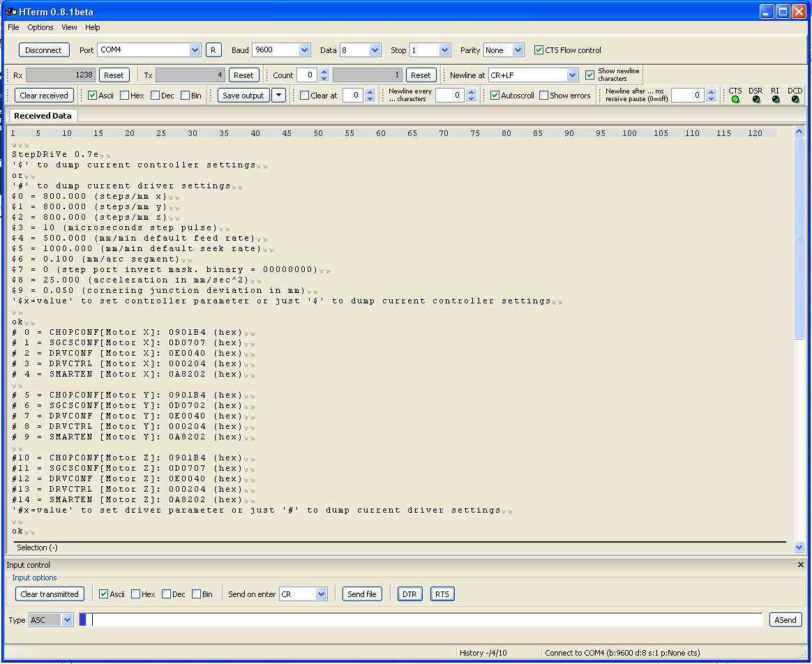Click the DCD status LED indicator

coord(795,100)
